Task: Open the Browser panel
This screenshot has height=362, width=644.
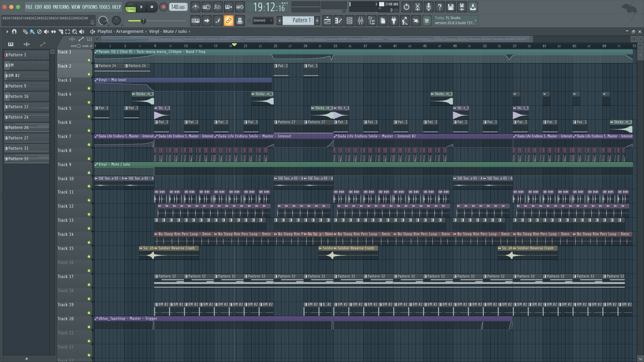Action: (x=372, y=21)
